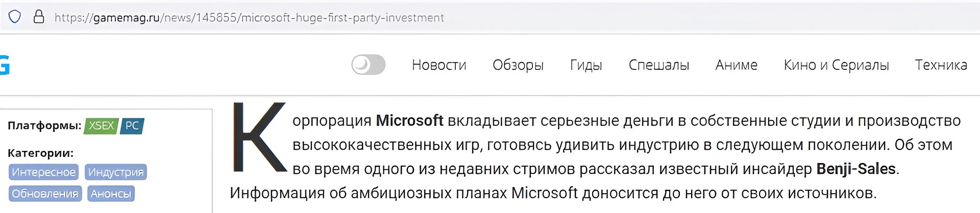Open the Индустрия category tag
This screenshot has width=980, height=213.
click(x=116, y=172)
